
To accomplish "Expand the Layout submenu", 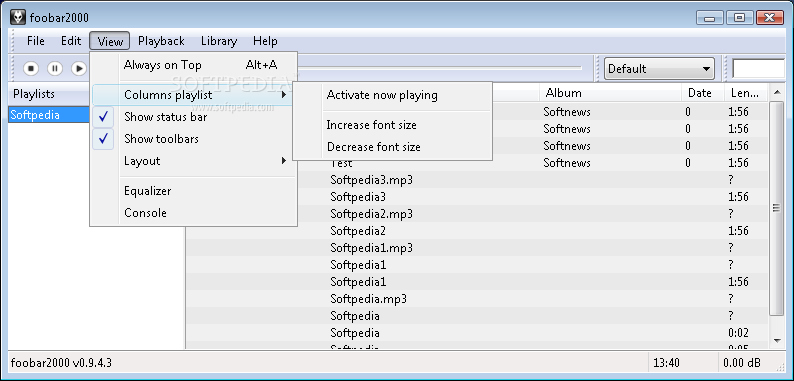I will click(193, 161).
